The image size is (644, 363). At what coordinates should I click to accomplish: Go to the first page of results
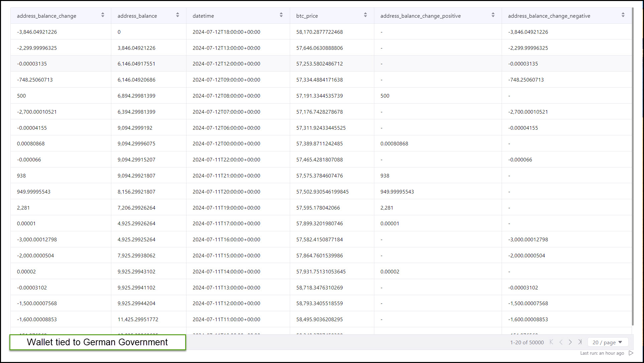click(551, 342)
